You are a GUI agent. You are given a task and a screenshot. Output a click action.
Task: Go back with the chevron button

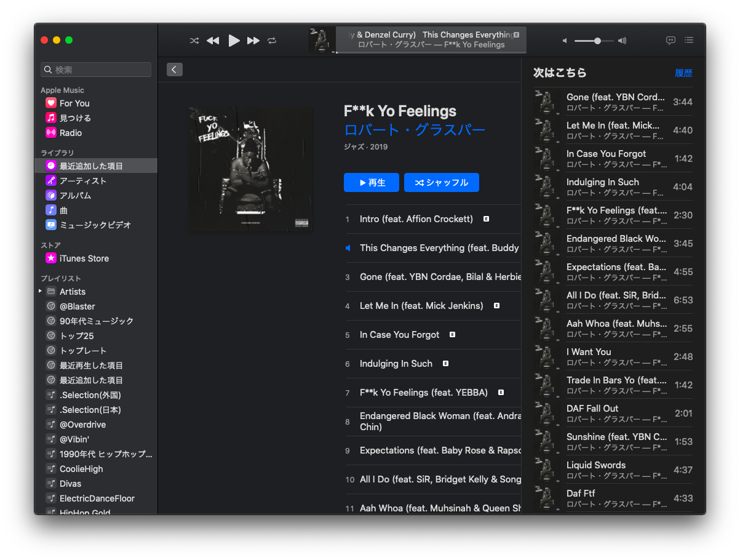(174, 70)
